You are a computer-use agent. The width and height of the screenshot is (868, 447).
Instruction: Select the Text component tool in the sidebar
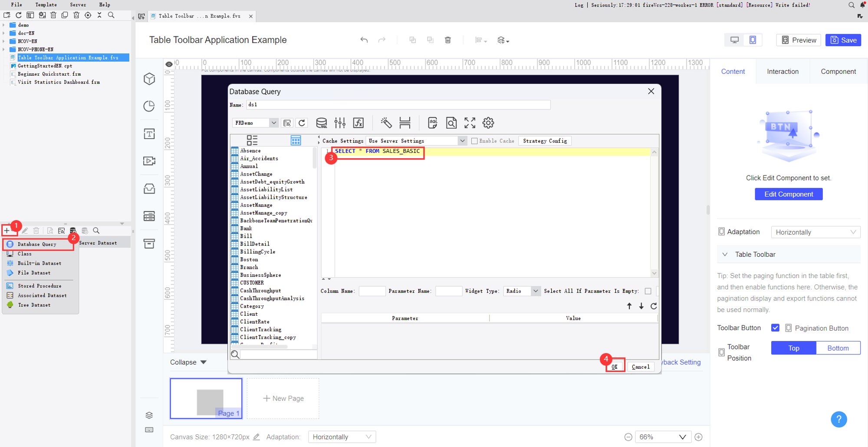click(149, 134)
